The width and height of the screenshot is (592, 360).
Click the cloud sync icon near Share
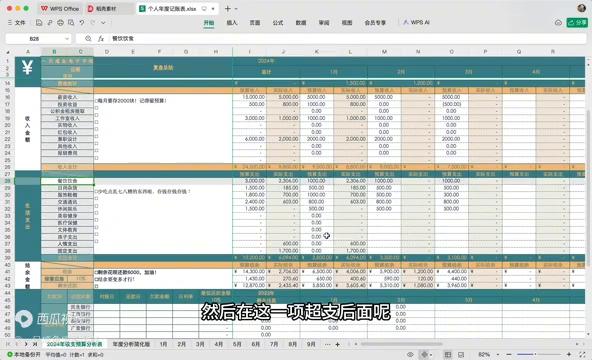[x=558, y=23]
